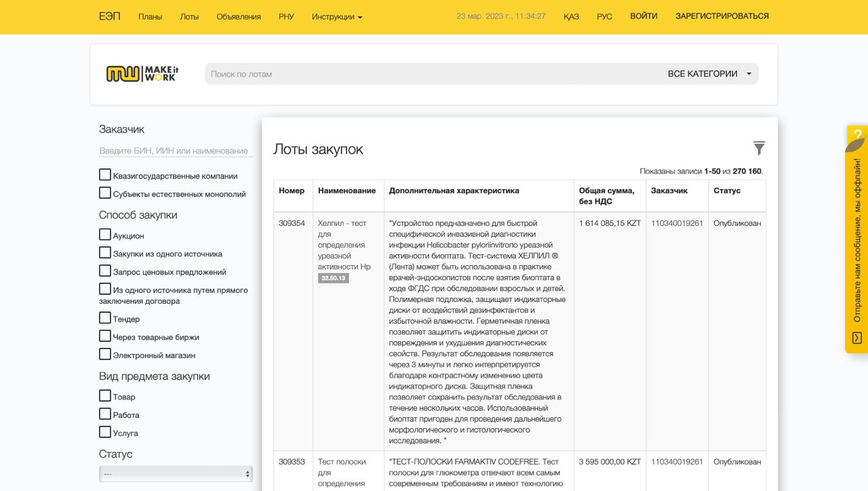The width and height of the screenshot is (868, 491).
Task: Click the Make it Work logo
Action: (142, 74)
